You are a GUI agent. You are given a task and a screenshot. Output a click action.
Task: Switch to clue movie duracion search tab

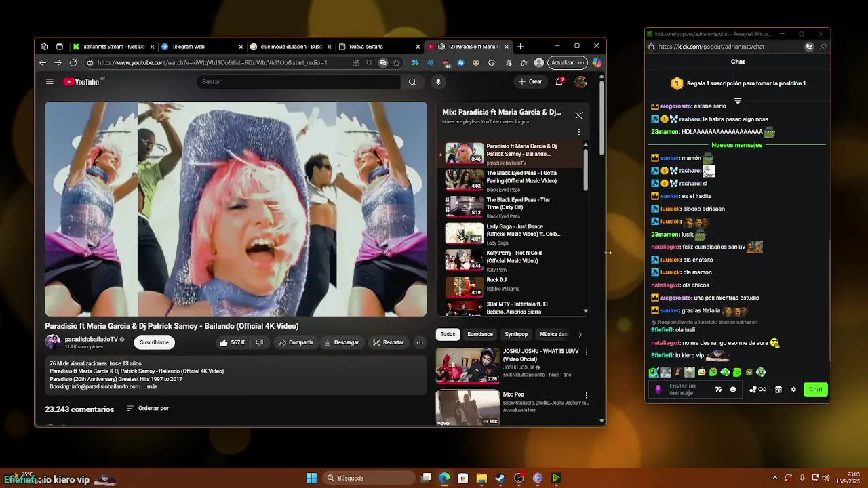coord(291,47)
